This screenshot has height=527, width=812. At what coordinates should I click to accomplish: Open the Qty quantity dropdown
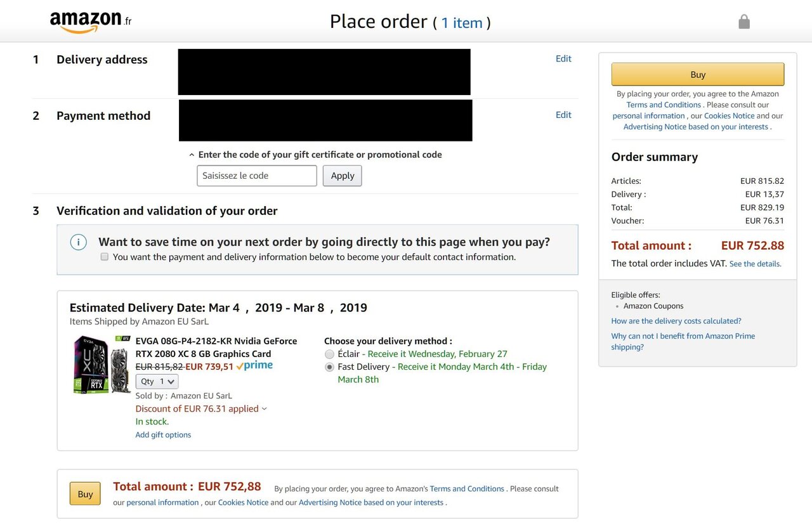157,381
